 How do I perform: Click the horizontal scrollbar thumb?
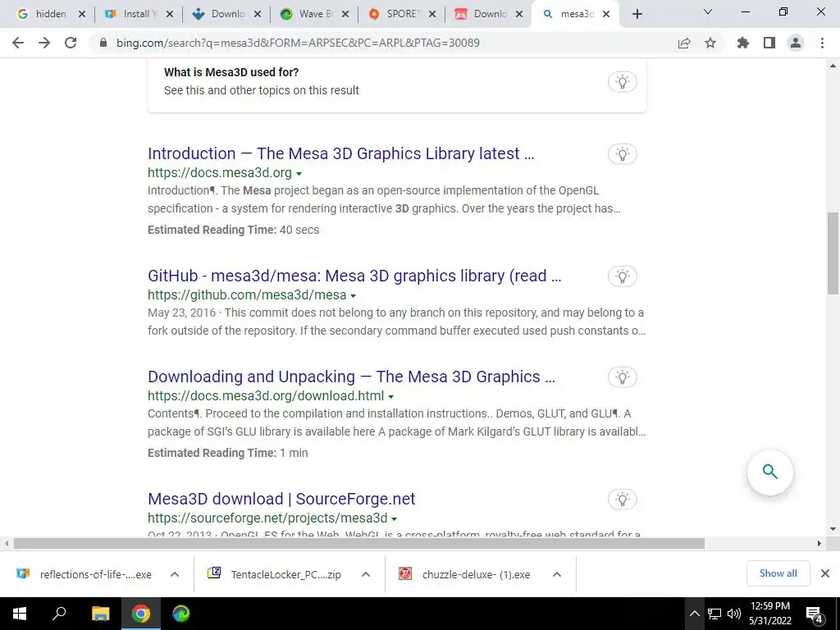[x=359, y=543]
